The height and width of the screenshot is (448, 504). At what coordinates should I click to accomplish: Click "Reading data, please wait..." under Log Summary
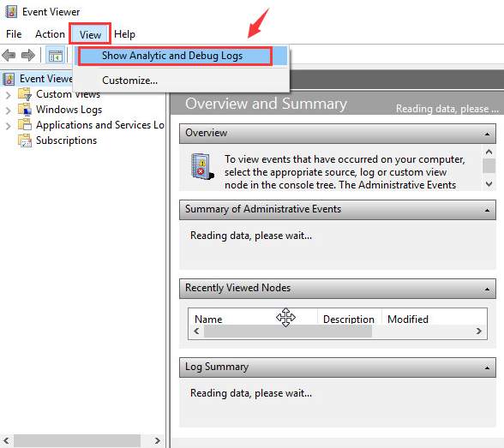[251, 393]
